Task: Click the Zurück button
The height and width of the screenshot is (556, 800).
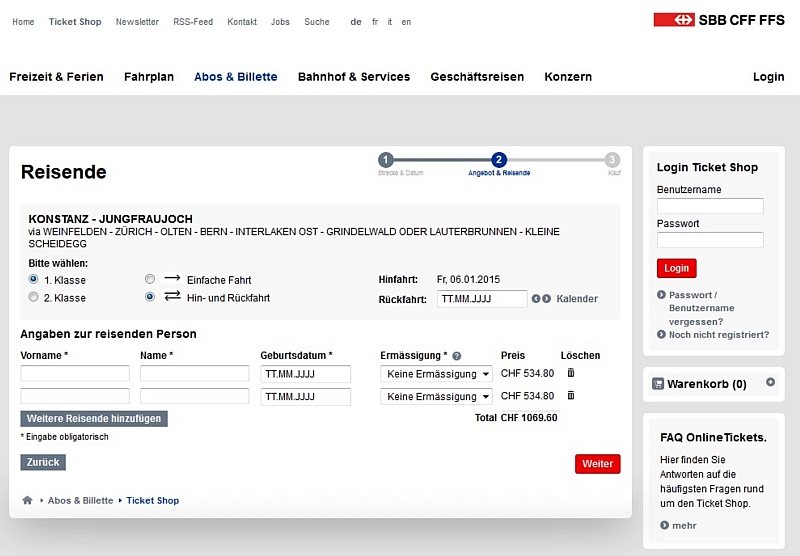Action: (x=43, y=462)
